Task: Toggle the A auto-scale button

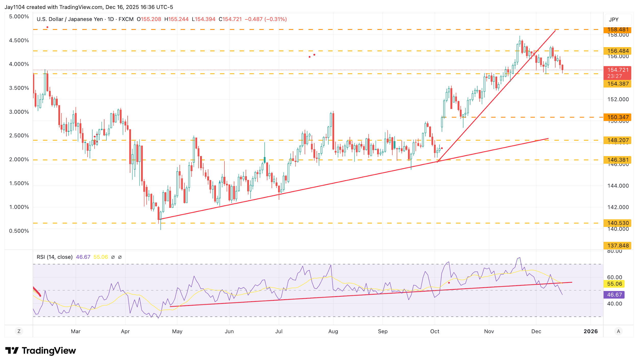Action: 618,331
